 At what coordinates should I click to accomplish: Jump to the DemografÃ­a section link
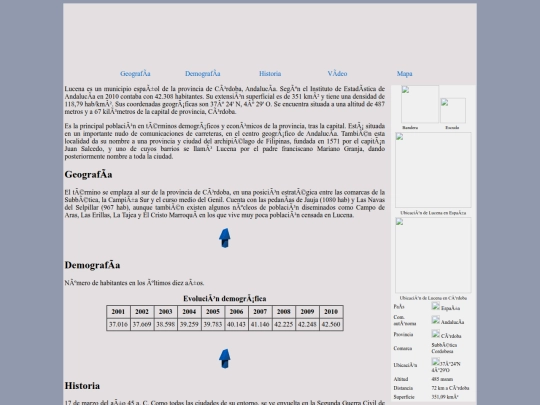click(x=202, y=74)
